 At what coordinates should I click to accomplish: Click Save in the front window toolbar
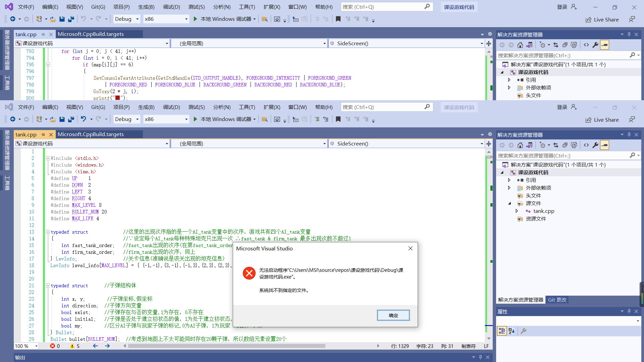coord(62,119)
